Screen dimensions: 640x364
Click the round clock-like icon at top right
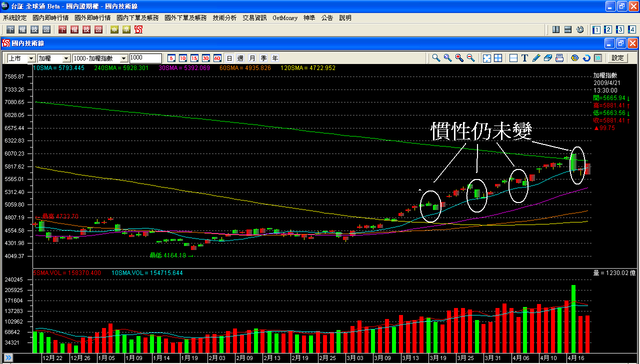[580, 29]
